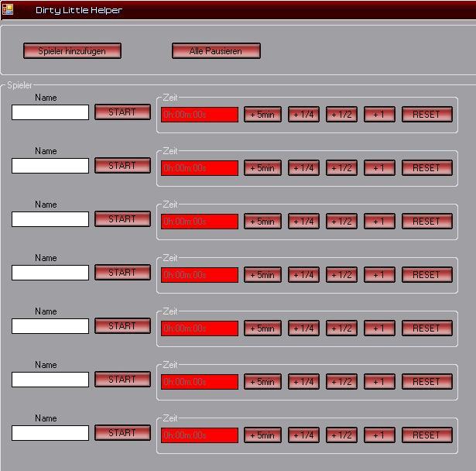Start the third player's timer
Image resolution: width=476 pixels, height=471 pixels.
122,219
